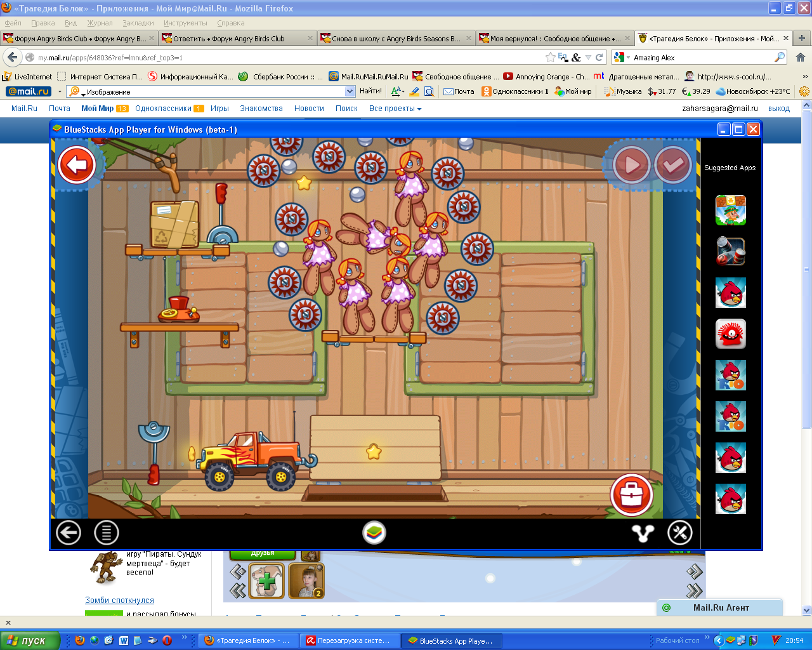Open the BlueStacks menu lines icon
This screenshot has width=812, height=650.
pyautogui.click(x=107, y=533)
